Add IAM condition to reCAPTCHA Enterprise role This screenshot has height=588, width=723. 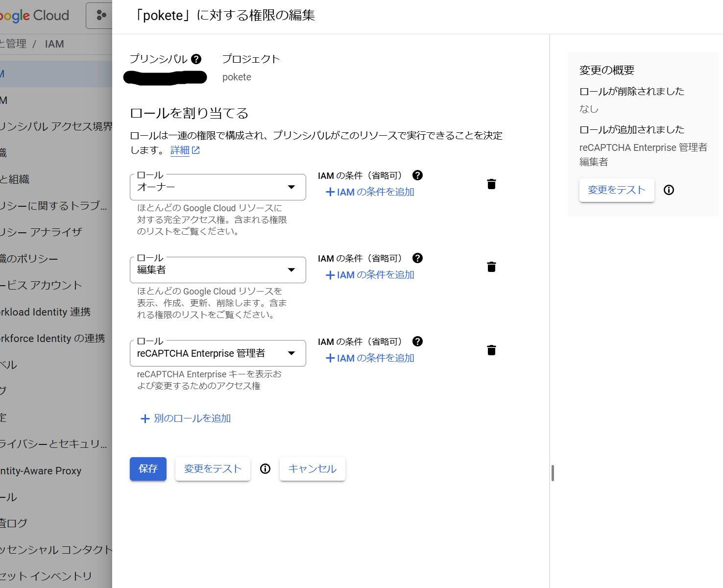click(370, 358)
